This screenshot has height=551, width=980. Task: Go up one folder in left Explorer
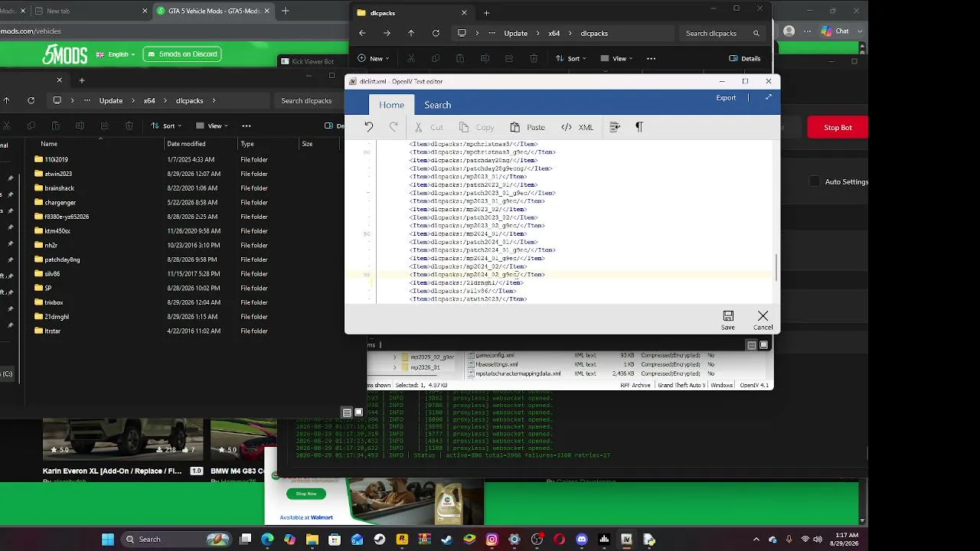[x=6, y=100]
